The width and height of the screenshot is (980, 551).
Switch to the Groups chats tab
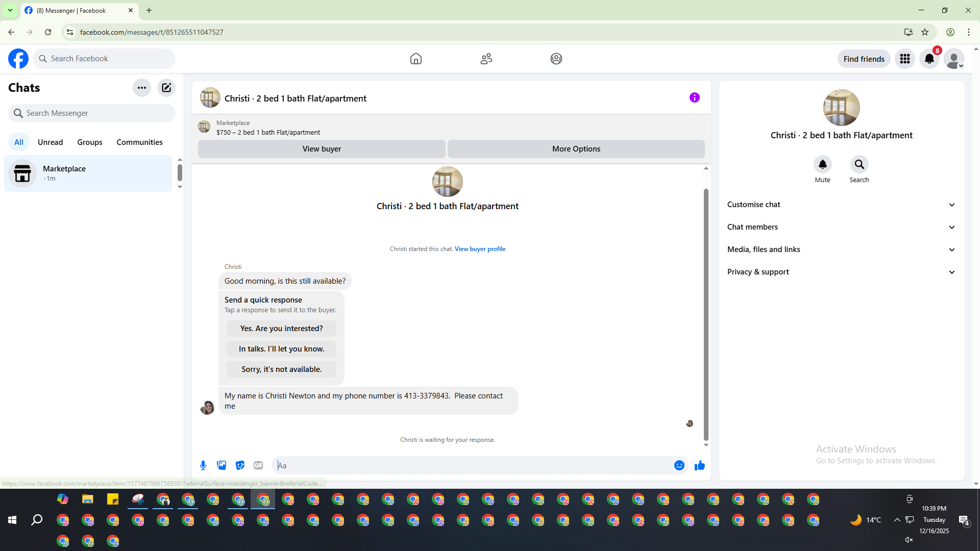(90, 142)
